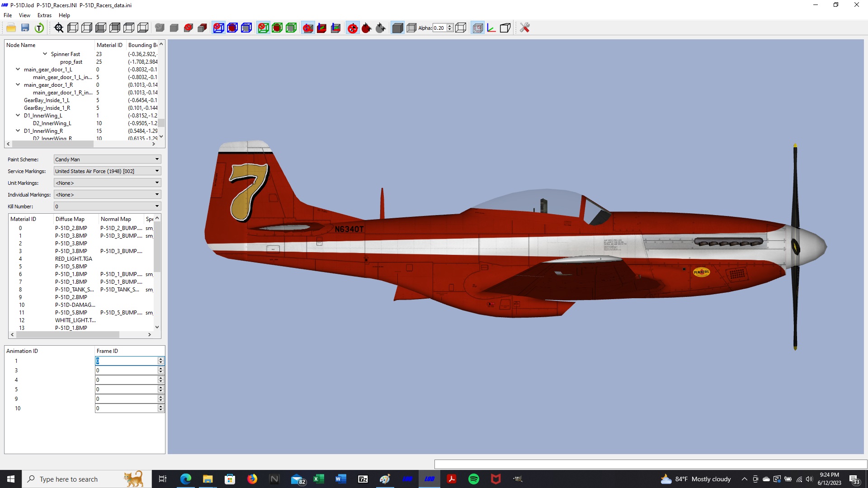
Task: Click the zoom-to-fit magnifier crosshair icon
Action: click(x=59, y=28)
